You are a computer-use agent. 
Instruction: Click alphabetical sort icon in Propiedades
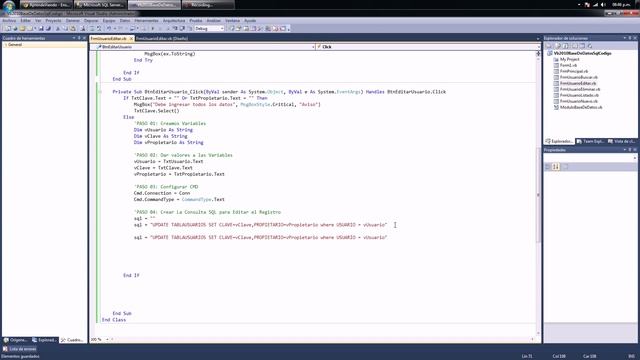click(x=556, y=167)
